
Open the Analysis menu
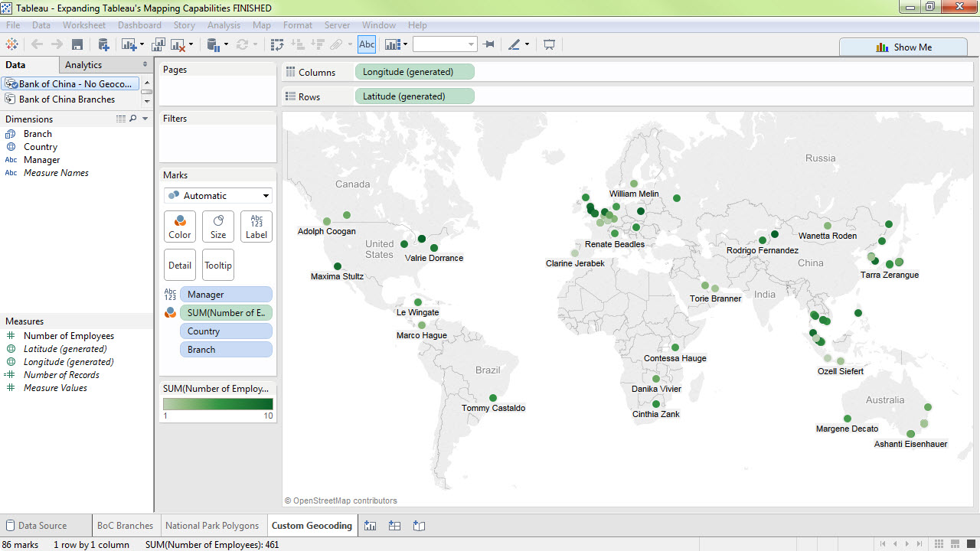click(x=224, y=25)
